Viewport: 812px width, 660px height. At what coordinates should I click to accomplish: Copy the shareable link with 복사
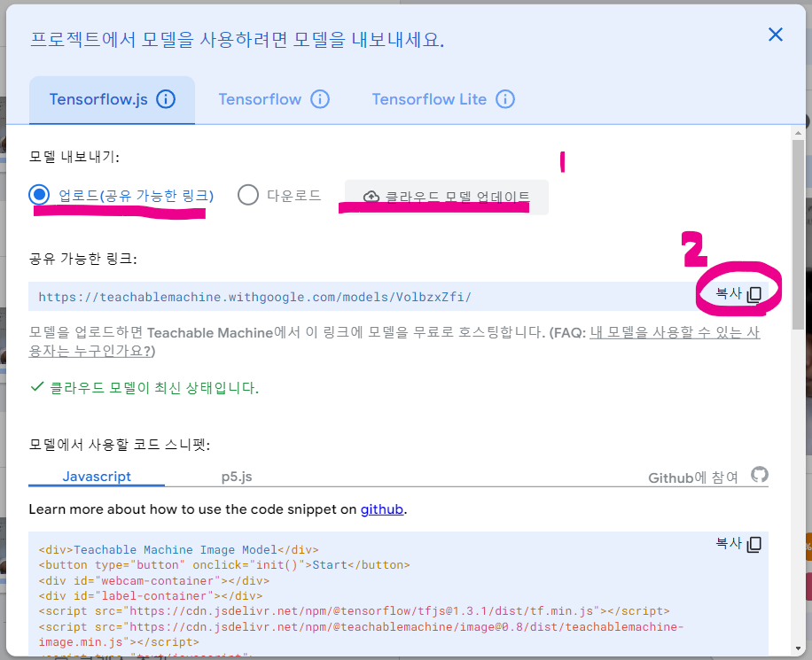coord(738,294)
